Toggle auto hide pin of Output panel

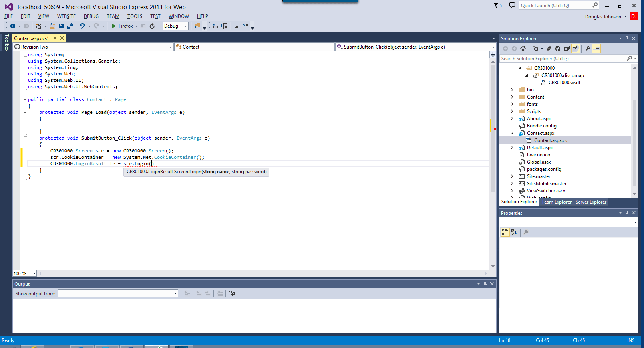485,284
